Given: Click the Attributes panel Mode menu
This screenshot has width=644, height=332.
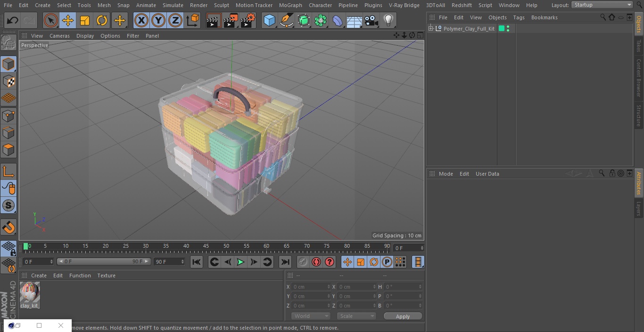Looking at the screenshot, I should tap(446, 174).
